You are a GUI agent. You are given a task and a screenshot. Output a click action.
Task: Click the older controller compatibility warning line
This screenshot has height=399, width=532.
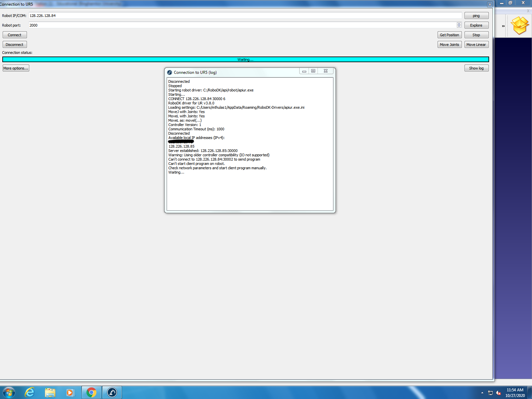[x=219, y=155]
